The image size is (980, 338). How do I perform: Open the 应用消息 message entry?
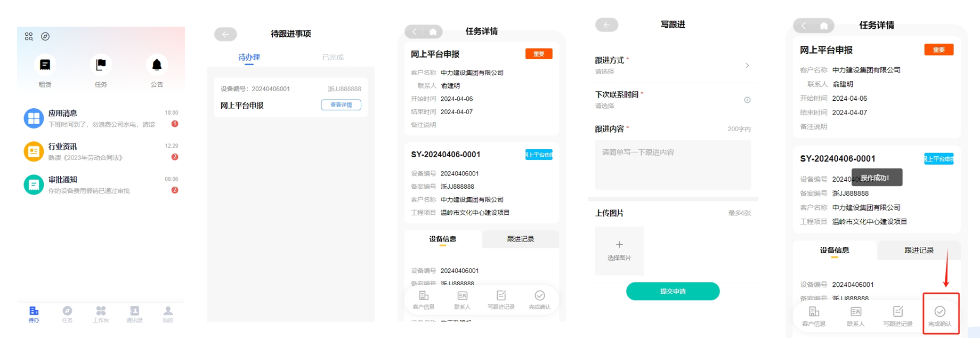point(101,118)
